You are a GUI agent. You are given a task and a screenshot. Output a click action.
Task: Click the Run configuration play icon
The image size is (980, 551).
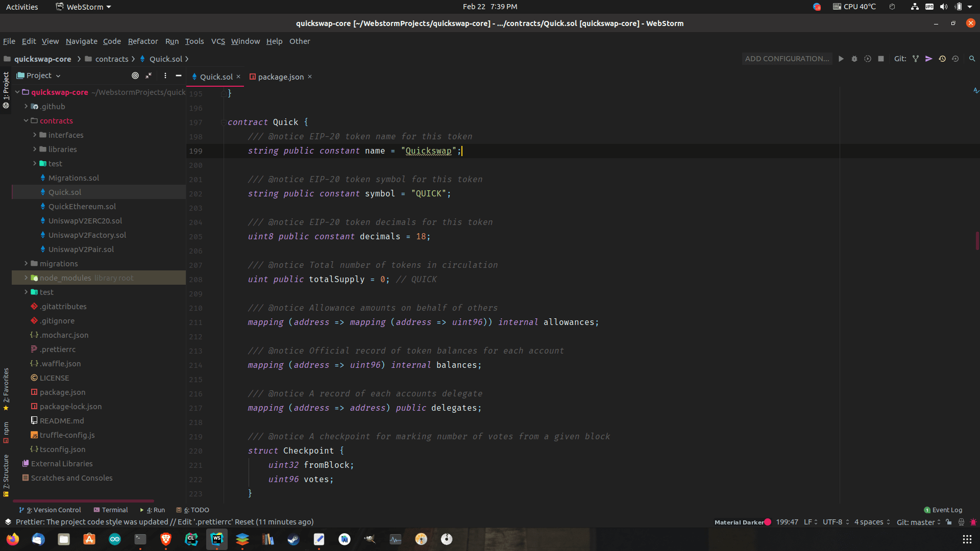(x=841, y=59)
